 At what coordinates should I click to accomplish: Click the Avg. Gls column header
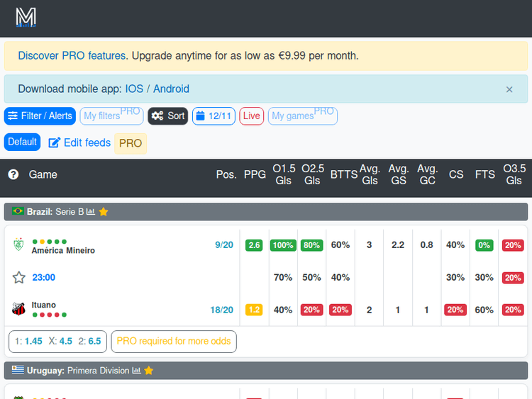370,174
